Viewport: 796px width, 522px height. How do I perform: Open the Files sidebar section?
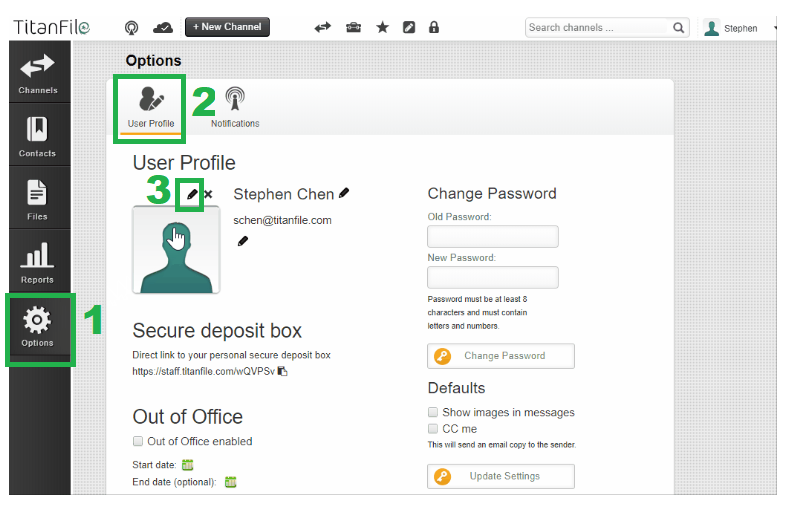tap(38, 199)
